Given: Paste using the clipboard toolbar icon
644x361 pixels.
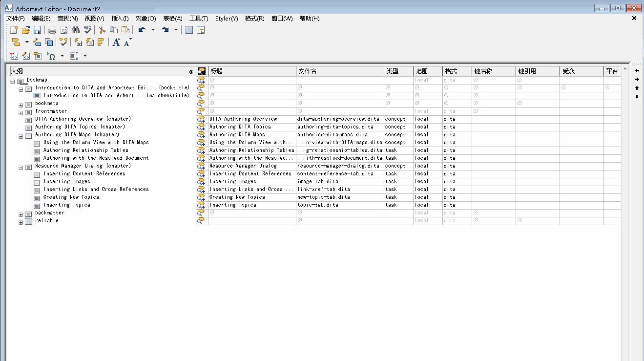Looking at the screenshot, I should click(x=125, y=30).
